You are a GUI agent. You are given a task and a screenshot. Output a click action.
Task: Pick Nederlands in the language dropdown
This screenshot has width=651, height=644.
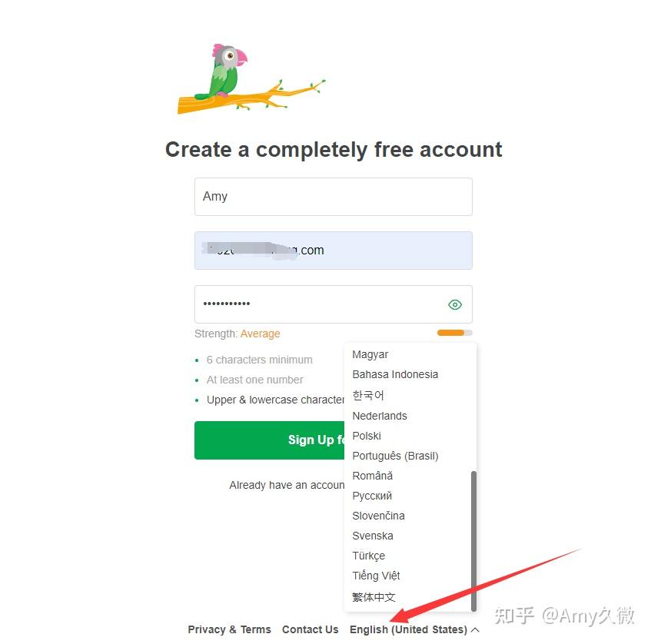[x=410, y=416]
